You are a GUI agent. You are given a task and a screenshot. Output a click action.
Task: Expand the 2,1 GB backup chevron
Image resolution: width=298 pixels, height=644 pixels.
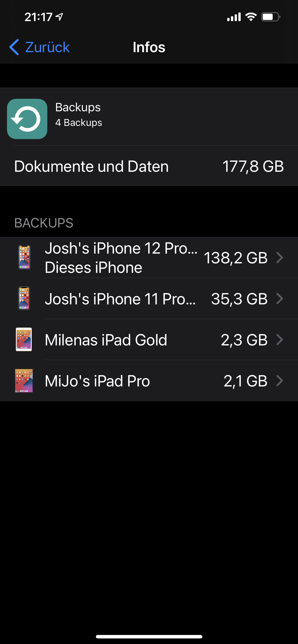coord(279,380)
